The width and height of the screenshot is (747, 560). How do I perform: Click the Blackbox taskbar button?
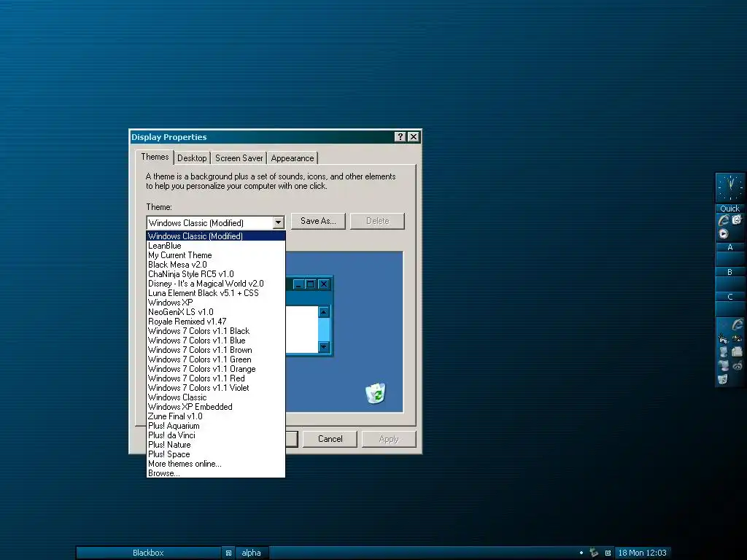click(x=148, y=553)
